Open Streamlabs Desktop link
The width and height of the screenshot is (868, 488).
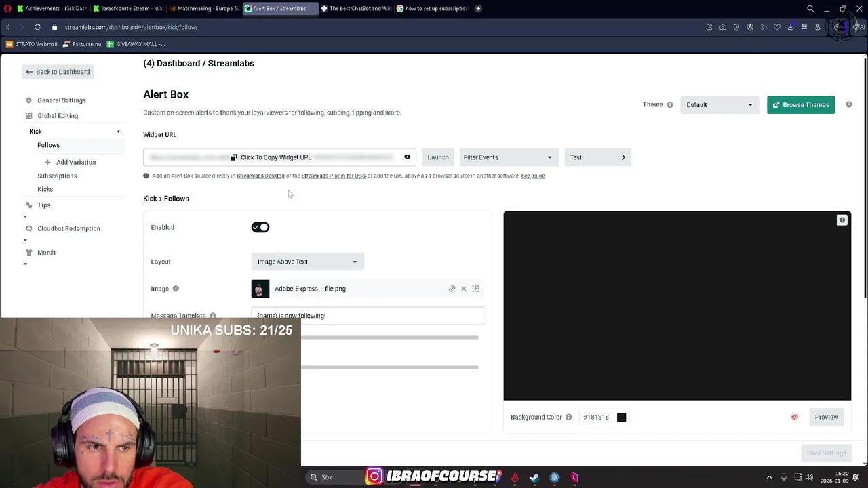tap(260, 176)
